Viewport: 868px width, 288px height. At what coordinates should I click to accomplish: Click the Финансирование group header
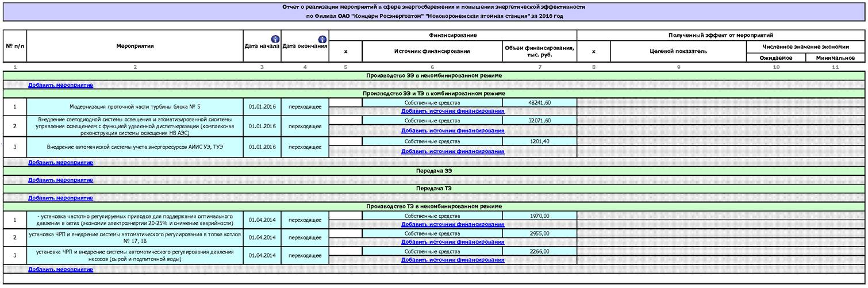[453, 35]
